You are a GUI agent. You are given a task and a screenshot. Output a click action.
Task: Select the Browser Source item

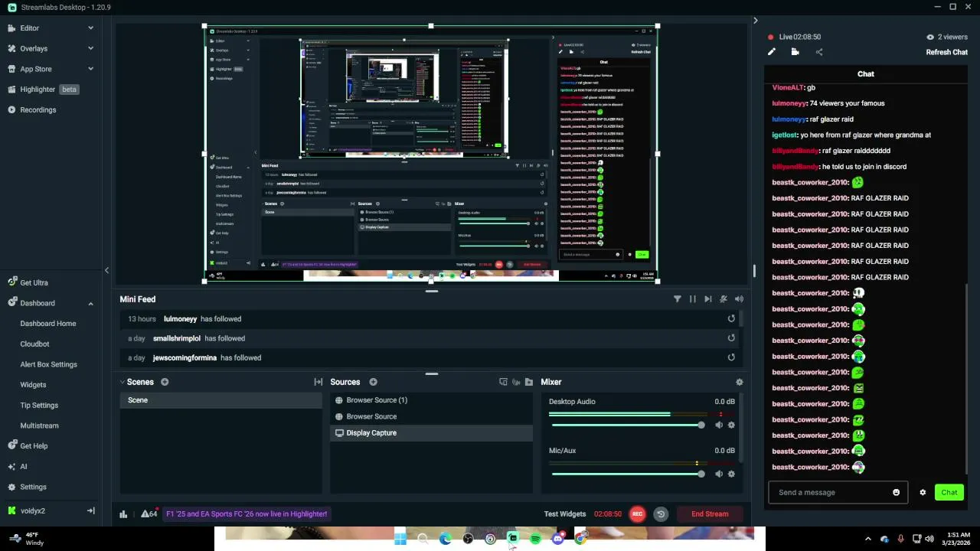[432, 417]
